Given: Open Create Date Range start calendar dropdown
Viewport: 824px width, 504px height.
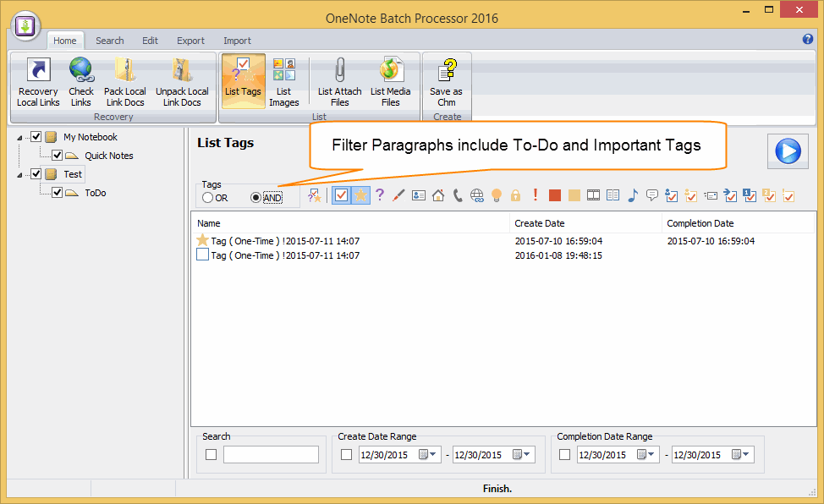Looking at the screenshot, I should point(428,454).
